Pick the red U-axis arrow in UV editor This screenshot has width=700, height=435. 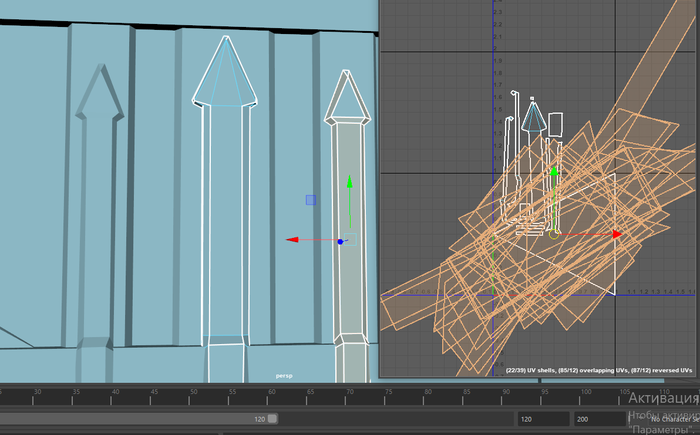[x=616, y=234]
